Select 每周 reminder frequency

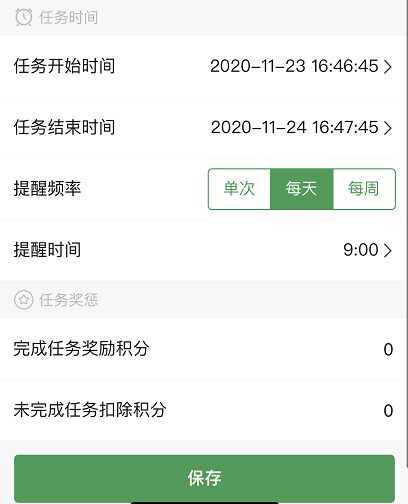pos(364,189)
